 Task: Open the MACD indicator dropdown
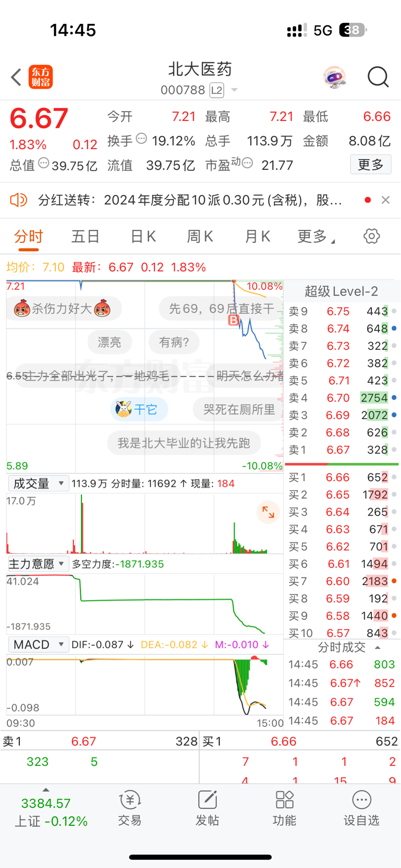[x=38, y=644]
